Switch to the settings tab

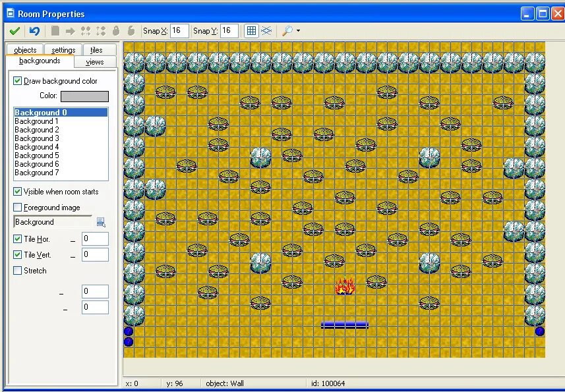coord(63,49)
